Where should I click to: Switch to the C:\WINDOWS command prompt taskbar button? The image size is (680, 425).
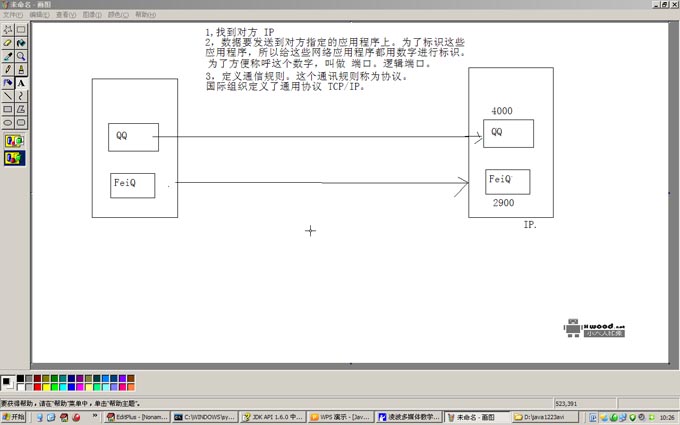pyautogui.click(x=205, y=417)
